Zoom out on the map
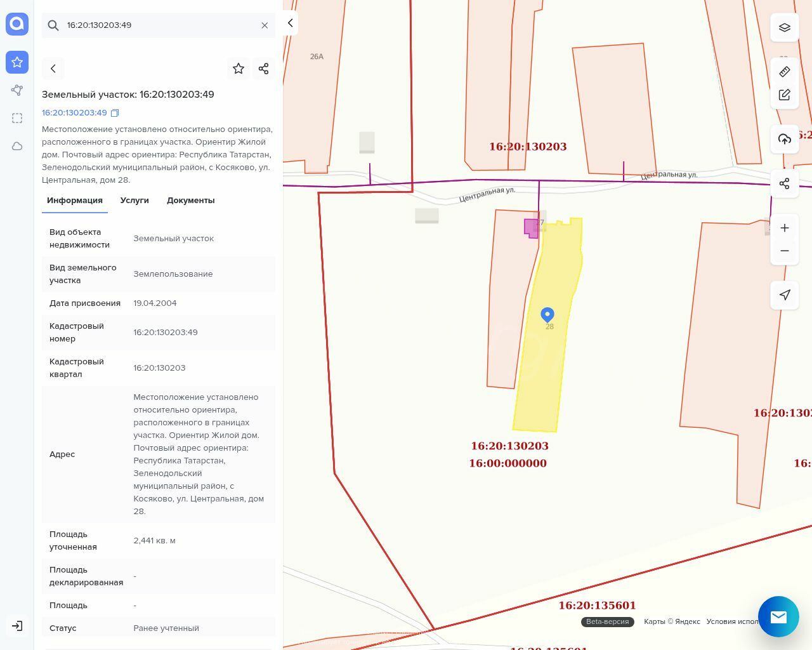The height and width of the screenshot is (650, 812). coord(785,251)
